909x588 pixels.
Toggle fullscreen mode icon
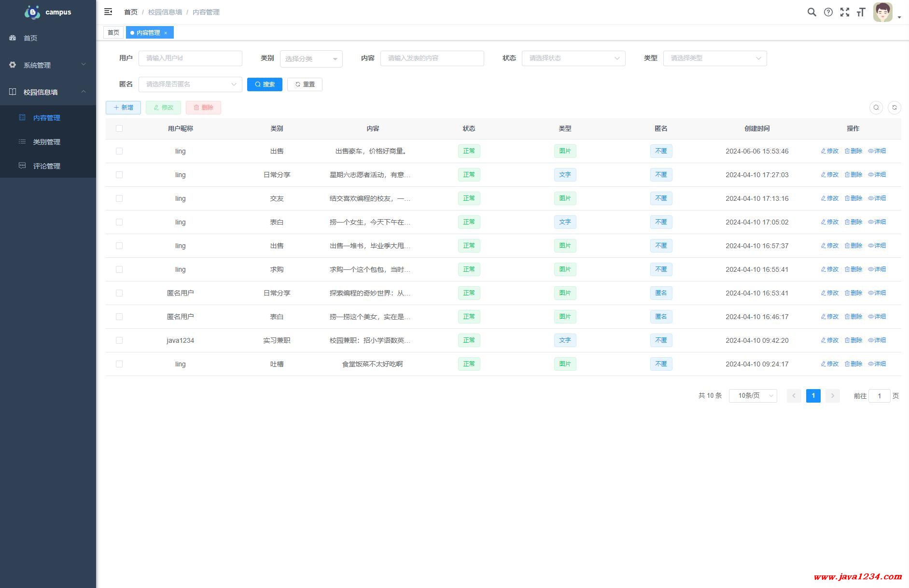pos(844,12)
